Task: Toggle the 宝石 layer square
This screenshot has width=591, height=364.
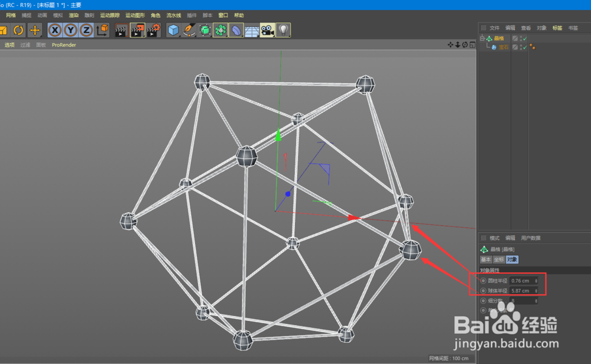Action: [x=515, y=47]
